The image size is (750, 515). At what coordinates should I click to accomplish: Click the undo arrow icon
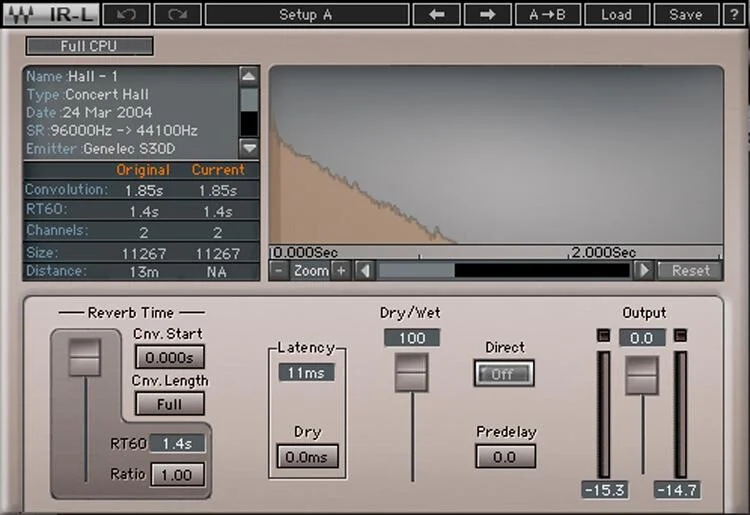pos(127,14)
